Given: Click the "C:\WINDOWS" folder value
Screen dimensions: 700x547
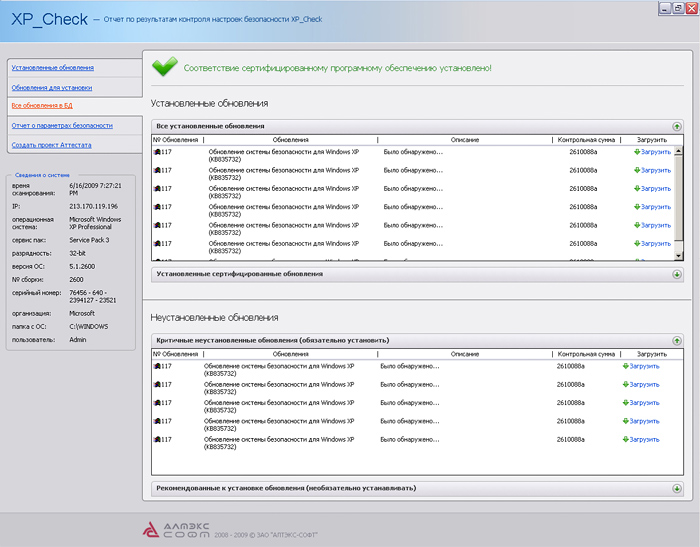Looking at the screenshot, I should click(x=89, y=326).
